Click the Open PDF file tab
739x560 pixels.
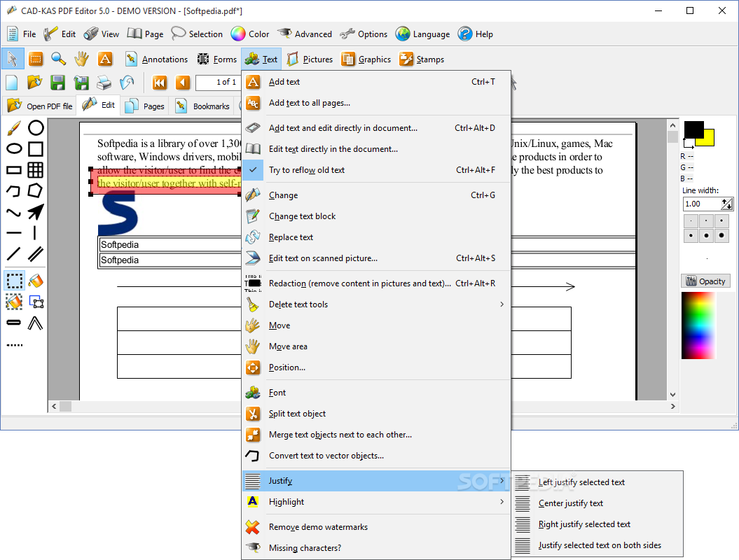coord(40,106)
